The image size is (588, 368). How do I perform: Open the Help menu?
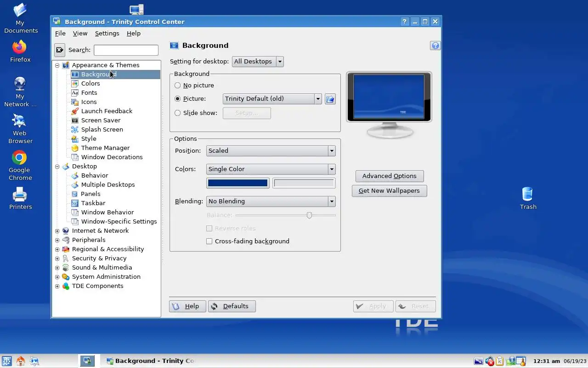[x=134, y=34]
